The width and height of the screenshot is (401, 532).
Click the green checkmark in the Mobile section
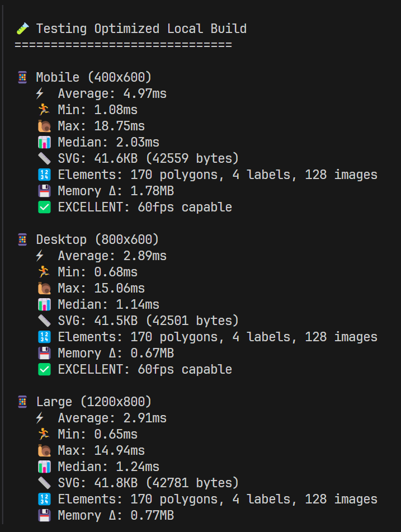point(44,207)
